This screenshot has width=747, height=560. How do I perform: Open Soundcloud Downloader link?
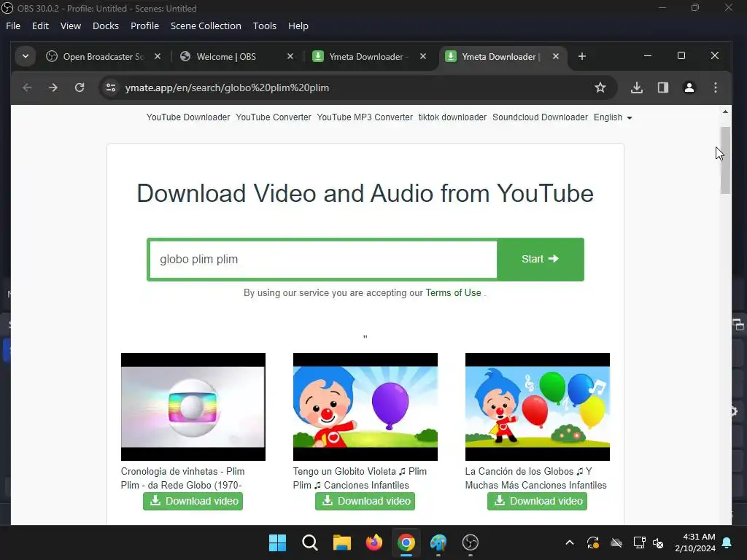click(x=541, y=117)
